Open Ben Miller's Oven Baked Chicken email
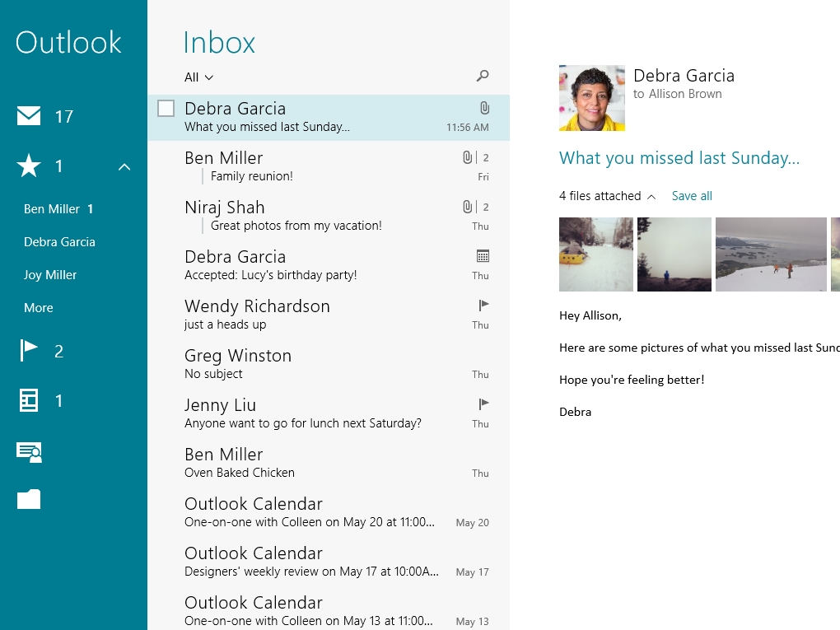Viewport: 840px width, 630px height. tap(329, 462)
